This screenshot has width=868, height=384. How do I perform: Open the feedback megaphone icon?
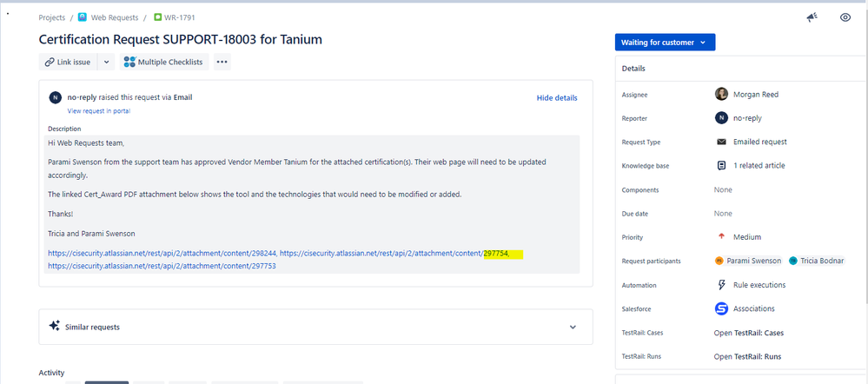click(x=812, y=17)
